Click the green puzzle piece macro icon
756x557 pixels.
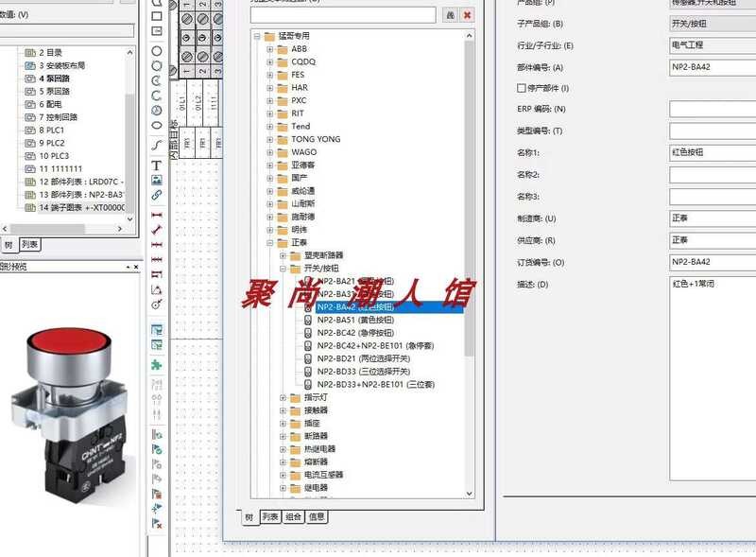(157, 364)
